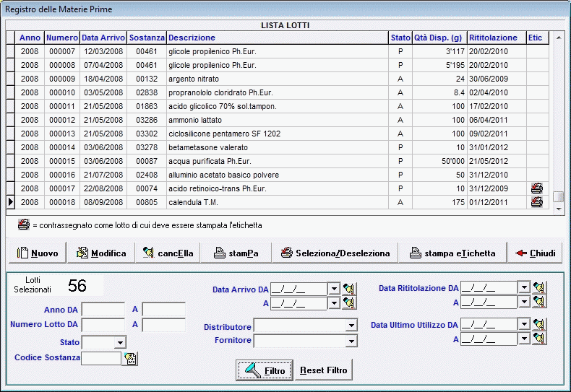Select row 'betametasone valerato'
The width and height of the screenshot is (571, 392).
tap(278, 148)
